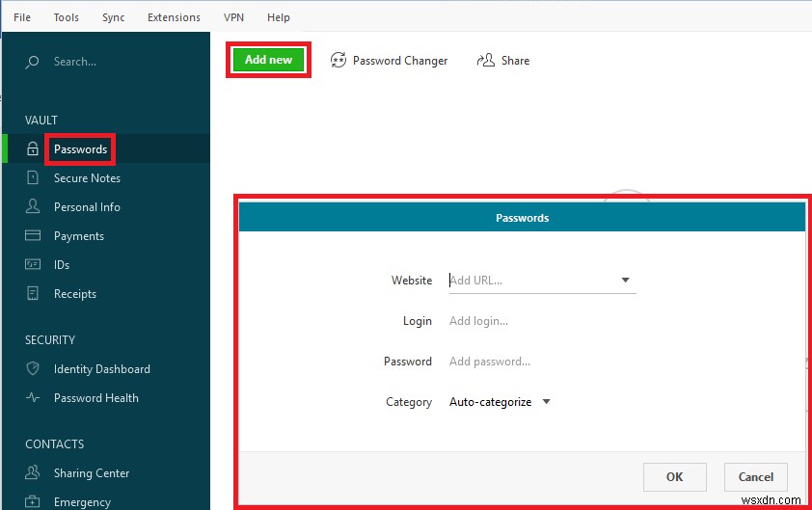The height and width of the screenshot is (510, 812).
Task: Click the Receipts icon in sidebar
Action: (33, 294)
